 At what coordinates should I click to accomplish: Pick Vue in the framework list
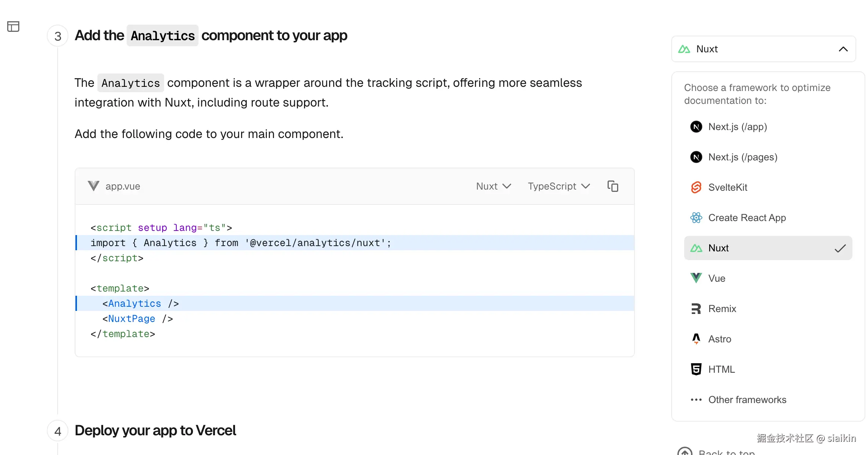coord(716,278)
